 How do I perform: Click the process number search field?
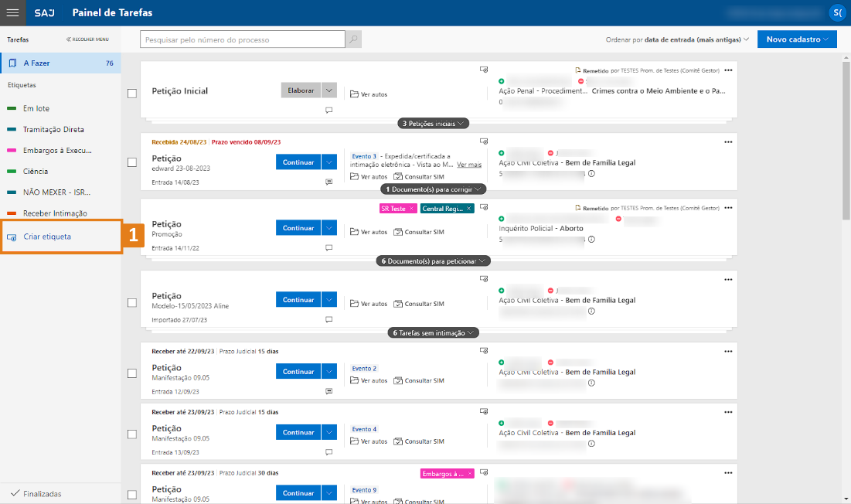pyautogui.click(x=243, y=39)
